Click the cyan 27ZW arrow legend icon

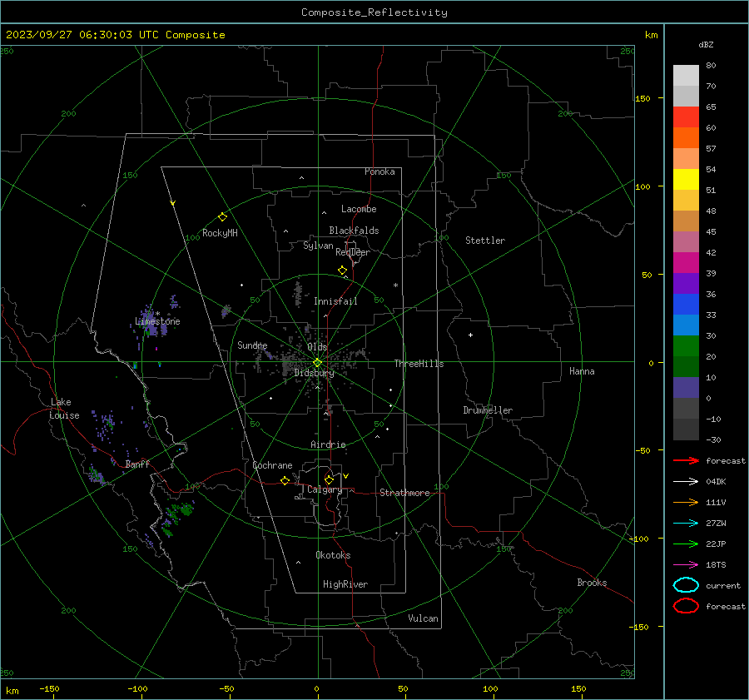point(686,524)
